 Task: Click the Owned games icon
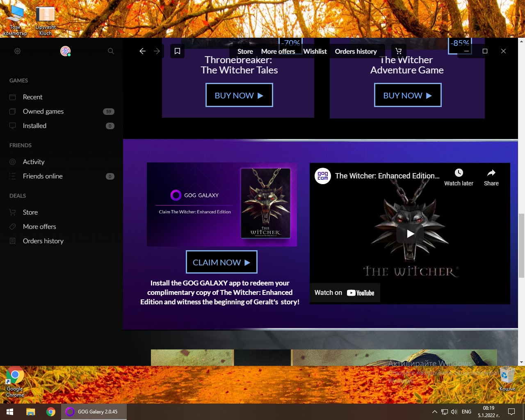[13, 112]
